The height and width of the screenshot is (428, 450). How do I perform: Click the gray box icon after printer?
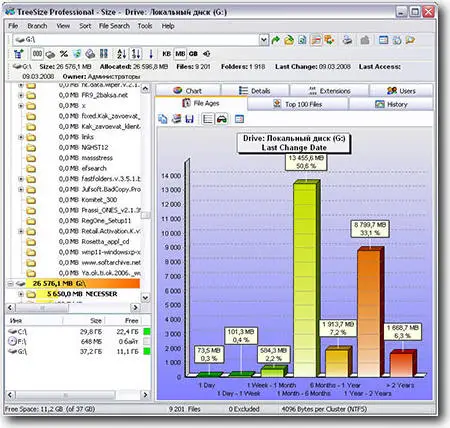[365, 40]
